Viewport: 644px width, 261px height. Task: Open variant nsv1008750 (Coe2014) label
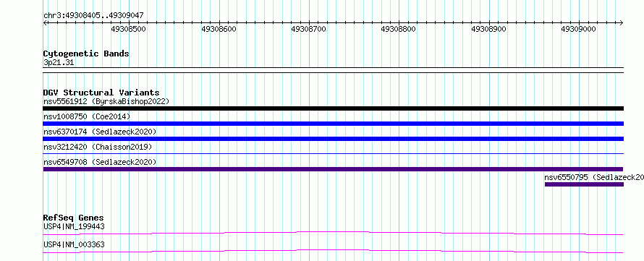pyautogui.click(x=87, y=116)
